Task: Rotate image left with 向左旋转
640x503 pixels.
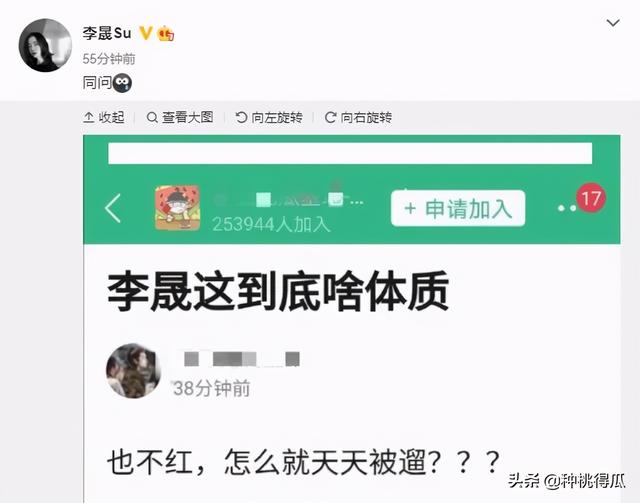Action: (269, 118)
